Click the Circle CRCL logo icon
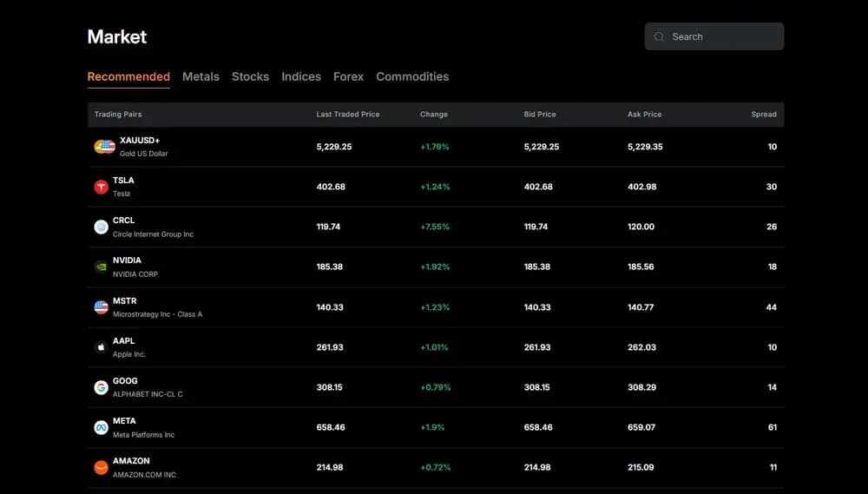The height and width of the screenshot is (494, 868). (x=101, y=227)
